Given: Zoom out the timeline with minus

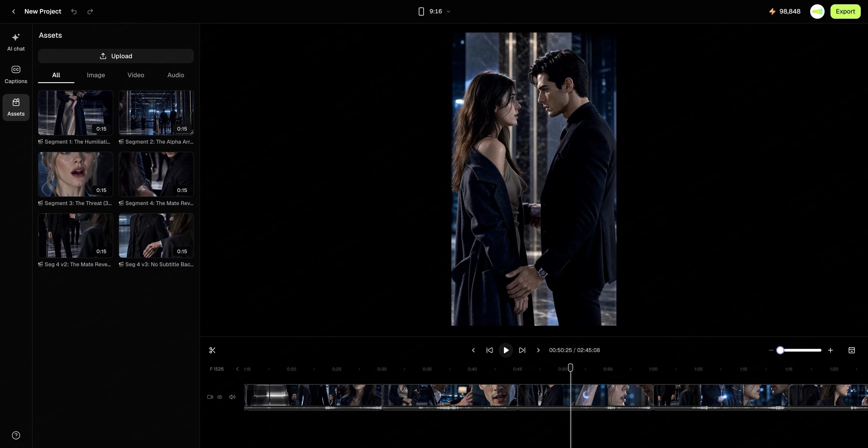Looking at the screenshot, I should point(771,350).
